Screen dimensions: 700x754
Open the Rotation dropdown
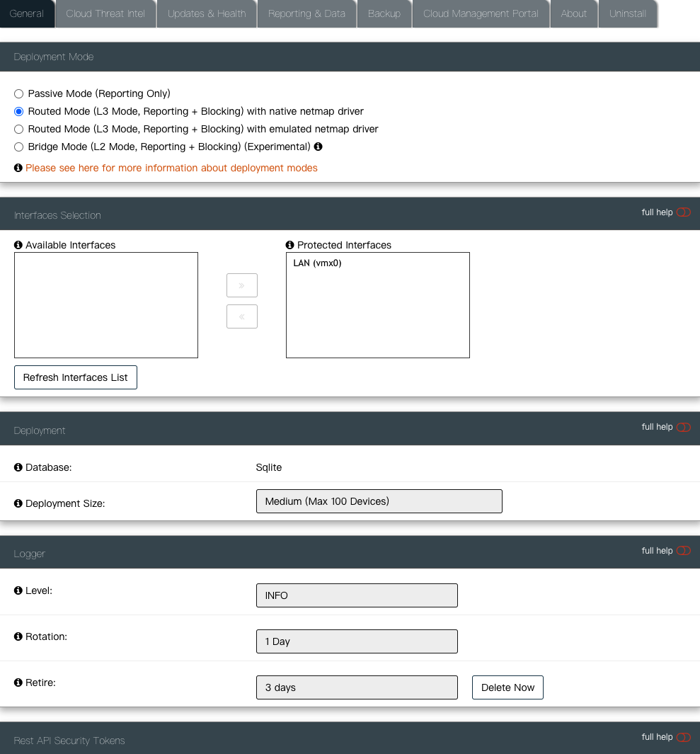[357, 641]
